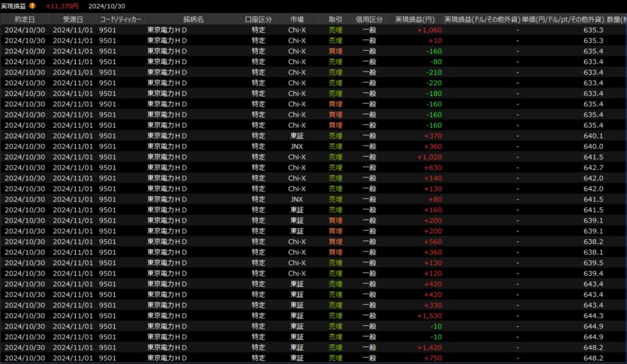Click the 受渡日 column header
The width and height of the screenshot is (627, 364).
point(73,20)
